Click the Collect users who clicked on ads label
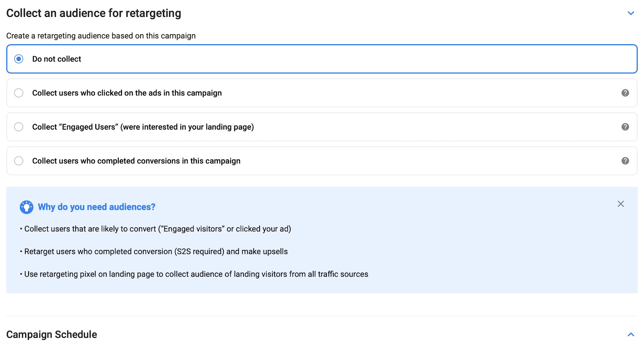Screen dimensions: 644x351 pos(127,93)
